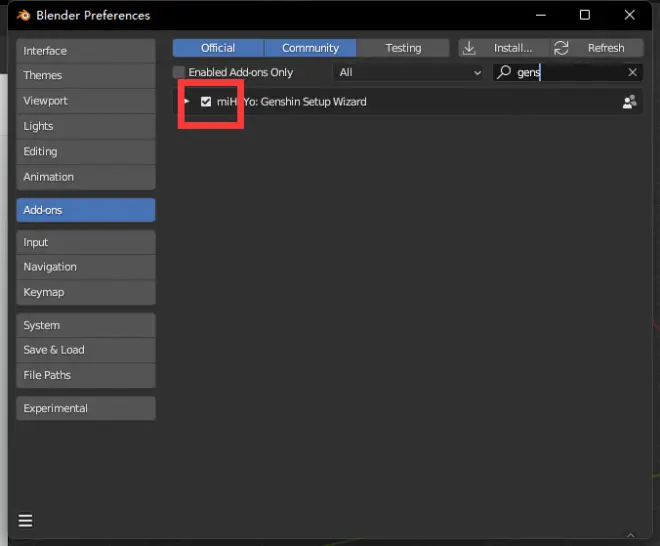Screen dimensions: 660x546
Task: Toggle the Official add-ons filter
Action: tap(218, 48)
